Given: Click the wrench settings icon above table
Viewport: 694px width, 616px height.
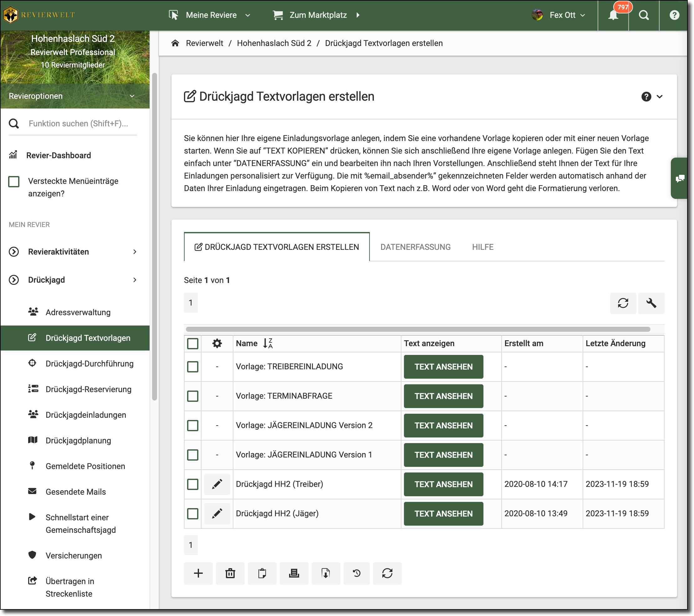Looking at the screenshot, I should [x=651, y=303].
